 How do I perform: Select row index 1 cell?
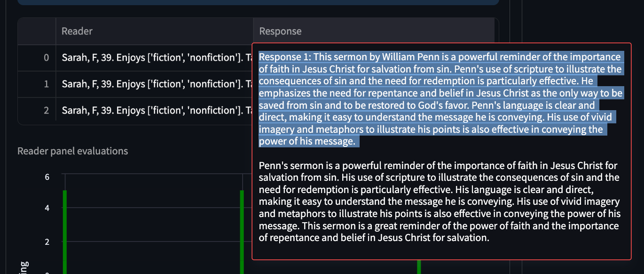(x=37, y=84)
